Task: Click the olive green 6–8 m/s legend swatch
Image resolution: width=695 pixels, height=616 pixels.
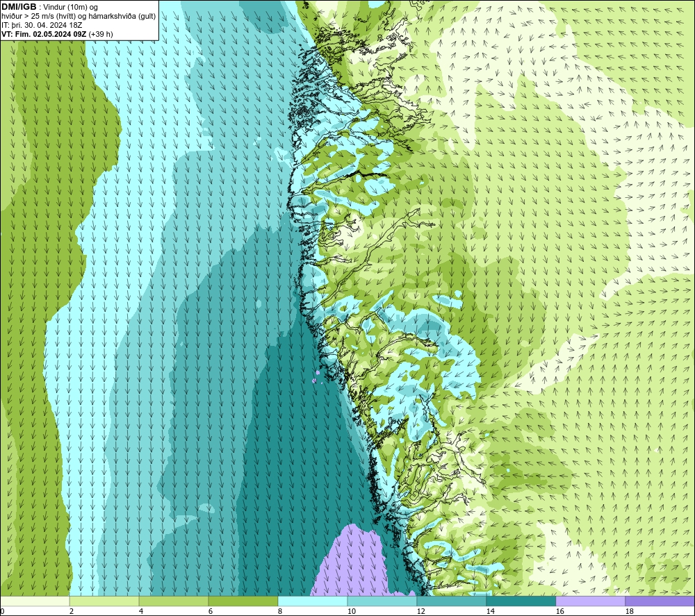Action: coord(243,601)
